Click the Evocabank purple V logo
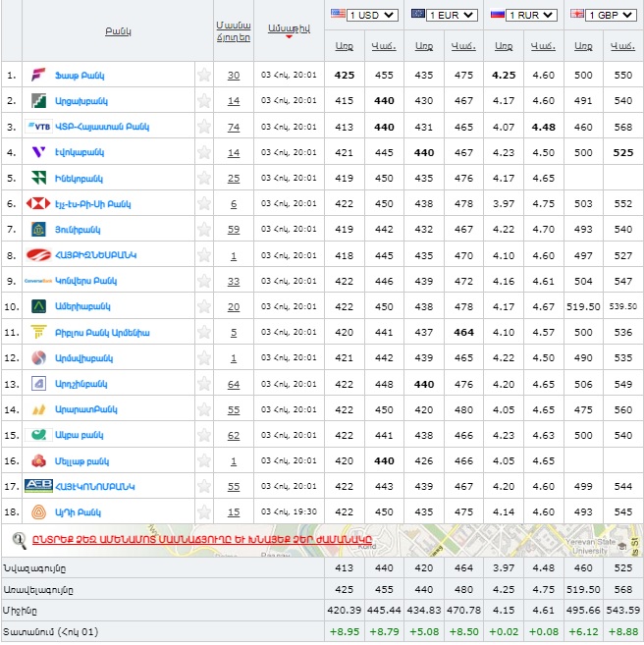Viewport: 644px width, 645px height. [38, 152]
